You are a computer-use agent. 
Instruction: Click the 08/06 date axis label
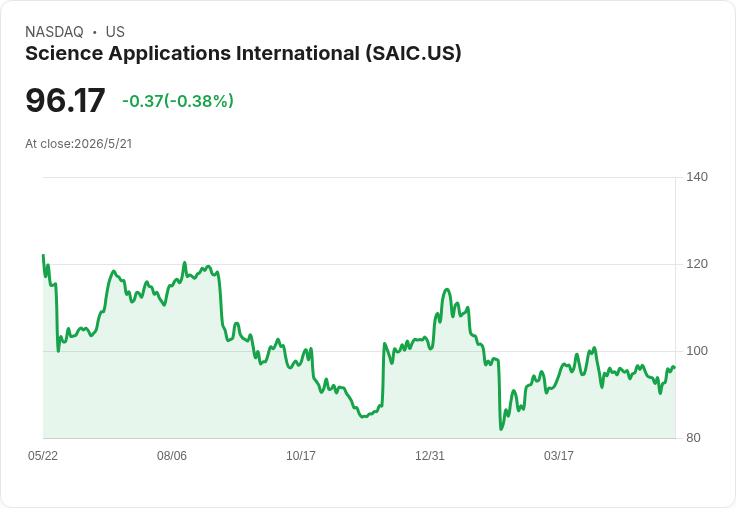click(172, 455)
